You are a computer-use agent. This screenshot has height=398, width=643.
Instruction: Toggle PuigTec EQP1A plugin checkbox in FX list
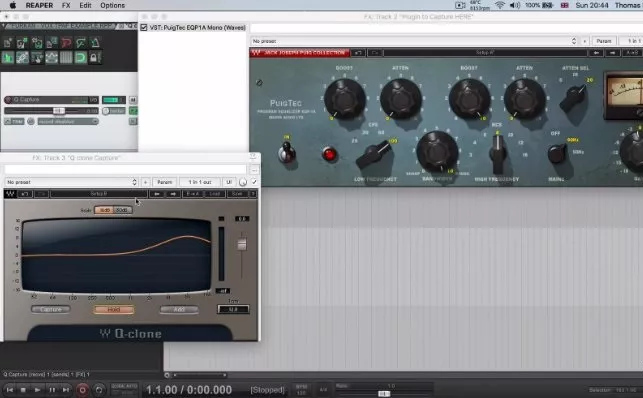pyautogui.click(x=144, y=27)
